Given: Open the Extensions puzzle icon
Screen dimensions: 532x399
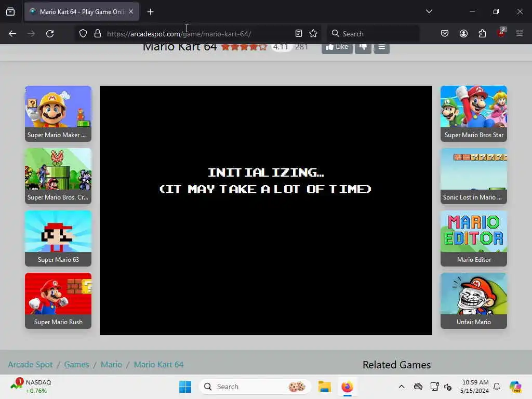Looking at the screenshot, I should pyautogui.click(x=482, y=34).
